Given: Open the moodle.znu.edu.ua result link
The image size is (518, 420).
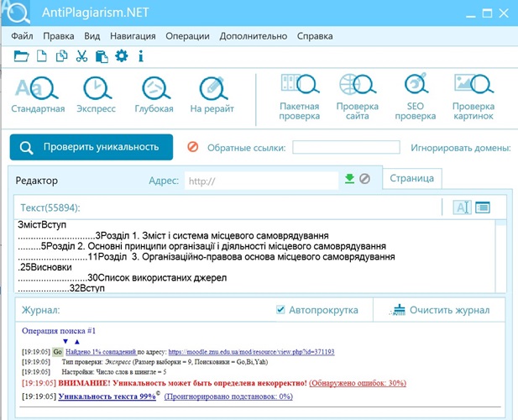Looking at the screenshot, I should click(x=251, y=352).
